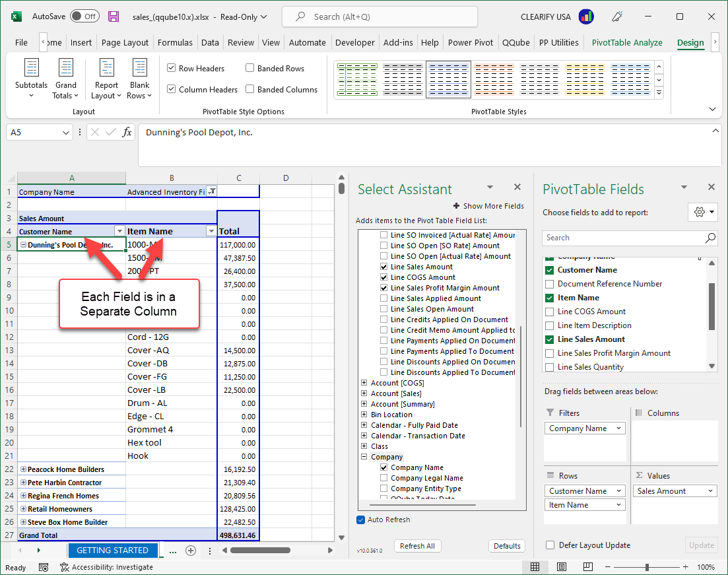Expand Peacock Home Builders row
Viewport: 728px width, 575px height.
(23, 469)
